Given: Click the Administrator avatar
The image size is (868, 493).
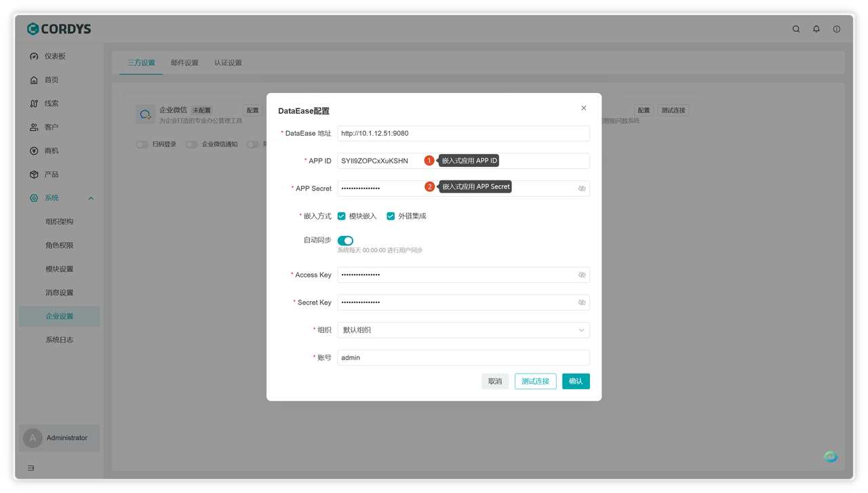Looking at the screenshot, I should tap(33, 438).
